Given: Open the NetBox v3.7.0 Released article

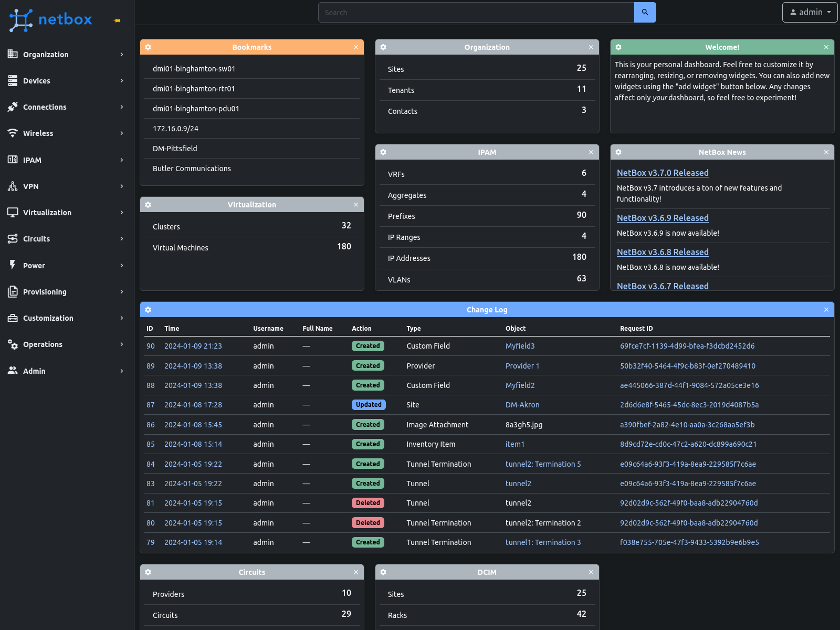Looking at the screenshot, I should coord(663,172).
